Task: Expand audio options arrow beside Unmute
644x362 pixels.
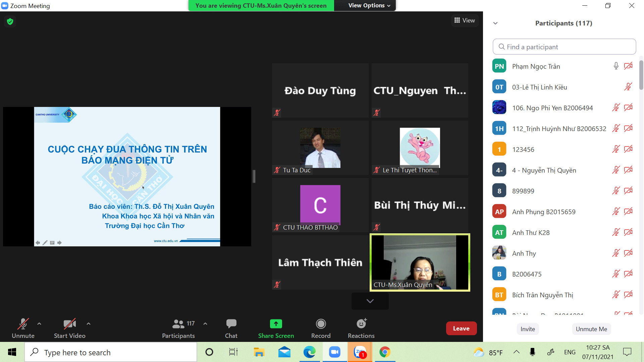Action: 39,324
